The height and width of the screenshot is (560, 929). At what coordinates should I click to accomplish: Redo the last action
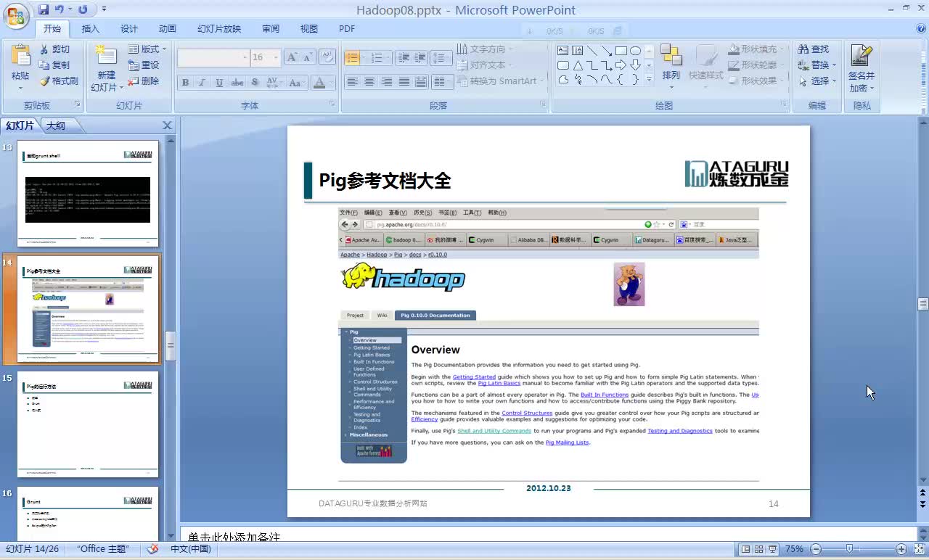pos(83,9)
